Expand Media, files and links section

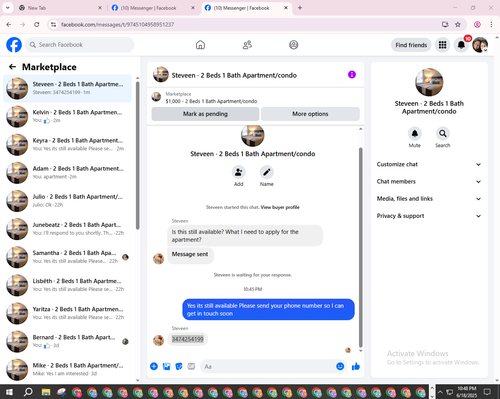pyautogui.click(x=429, y=199)
